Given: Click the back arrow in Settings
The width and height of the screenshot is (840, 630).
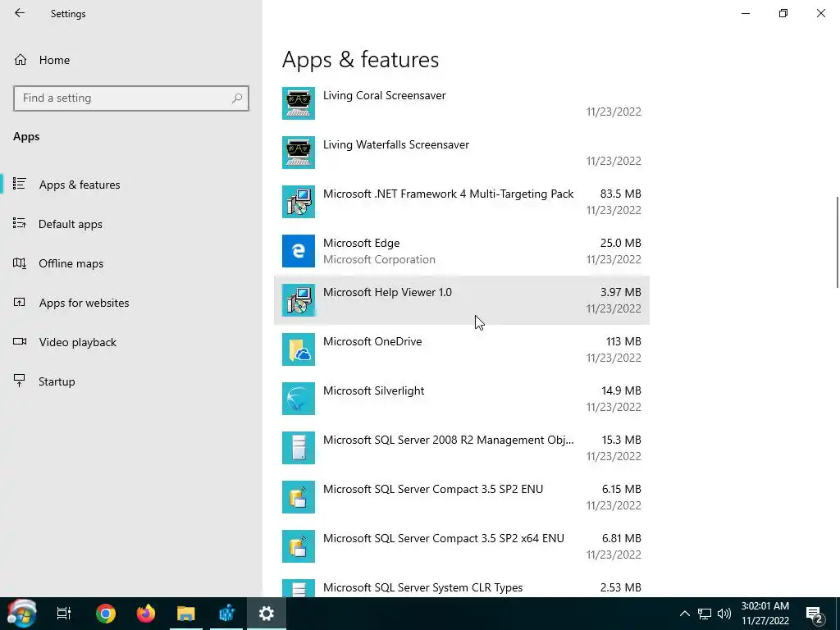Looking at the screenshot, I should tap(20, 13).
